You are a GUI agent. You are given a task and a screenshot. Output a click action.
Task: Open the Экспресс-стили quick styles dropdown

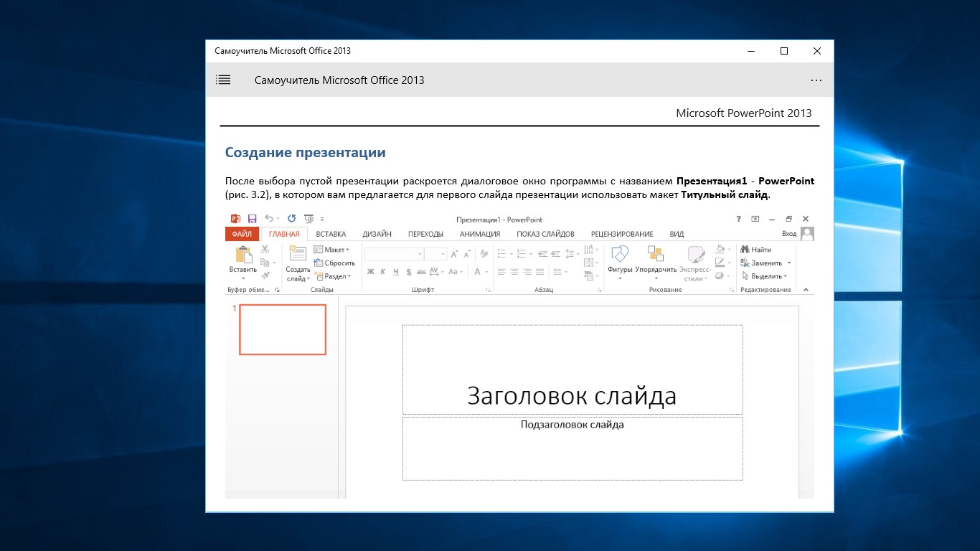695,263
